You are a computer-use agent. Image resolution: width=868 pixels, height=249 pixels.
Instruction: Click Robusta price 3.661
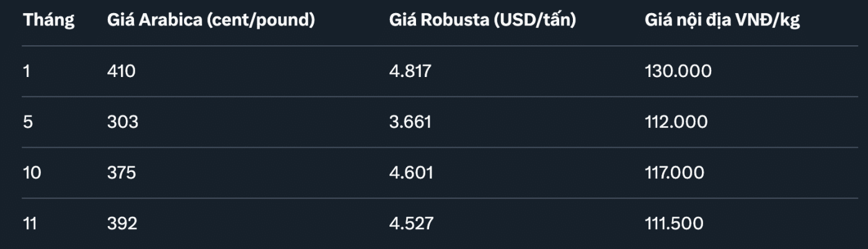click(x=409, y=122)
